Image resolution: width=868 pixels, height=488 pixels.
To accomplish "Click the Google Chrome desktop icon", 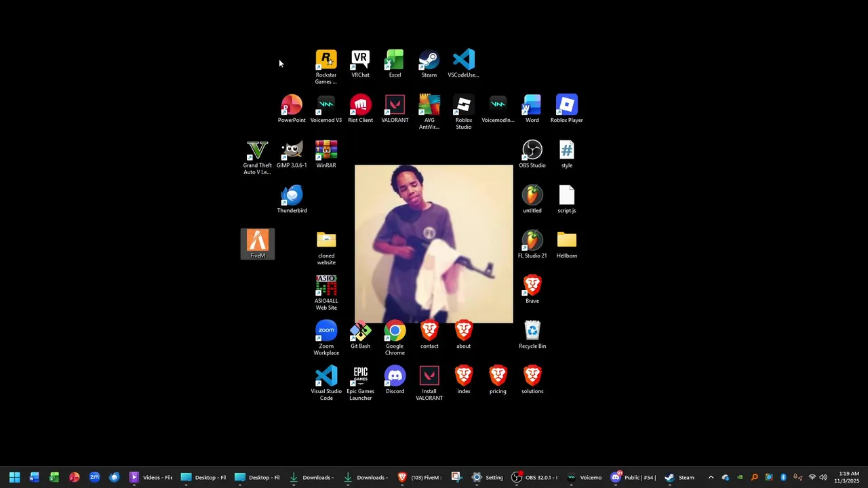I will 395,338.
